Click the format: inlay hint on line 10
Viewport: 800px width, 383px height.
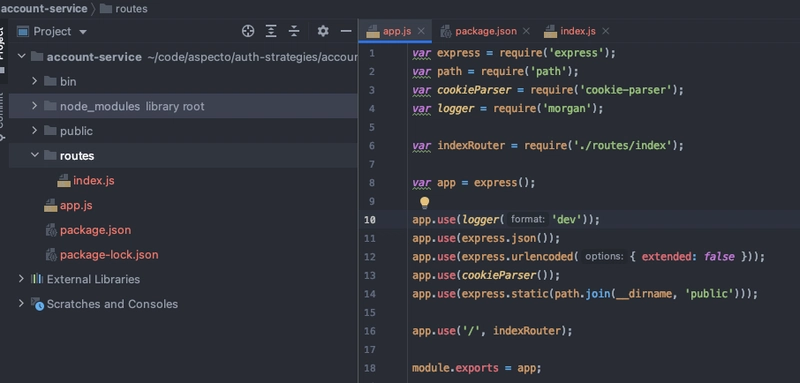coord(528,219)
